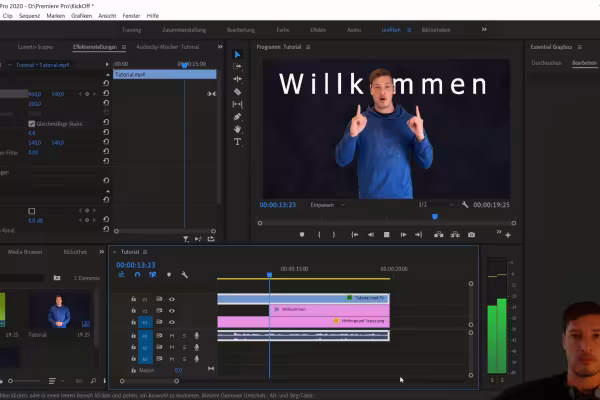Click the Go to In point button
This screenshot has height=400, width=600.
[355, 235]
